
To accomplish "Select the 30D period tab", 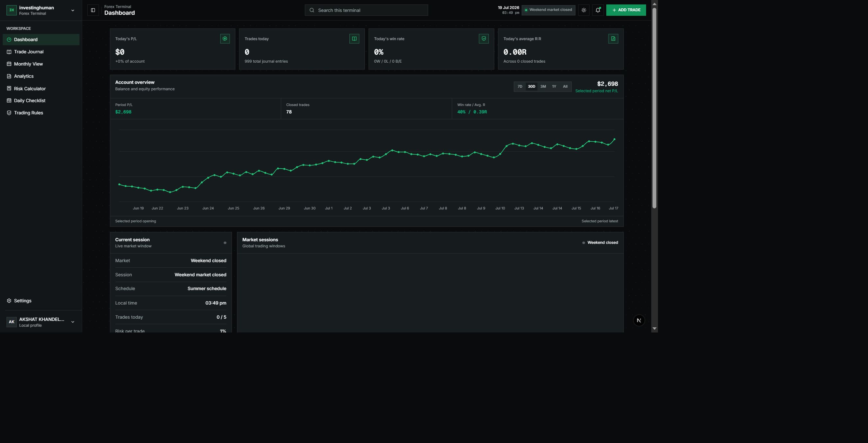I will coord(531,87).
